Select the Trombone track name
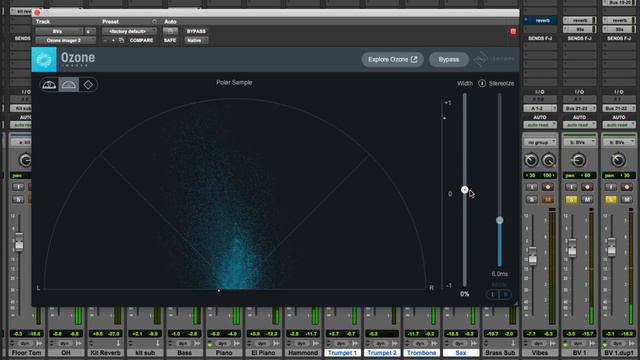This screenshot has height=360, width=640. pos(421,353)
